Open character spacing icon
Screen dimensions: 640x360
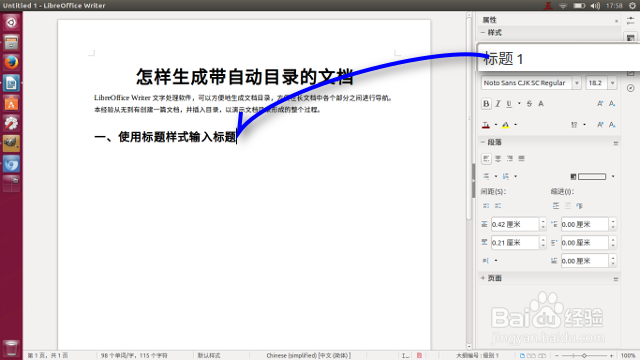pos(574,125)
